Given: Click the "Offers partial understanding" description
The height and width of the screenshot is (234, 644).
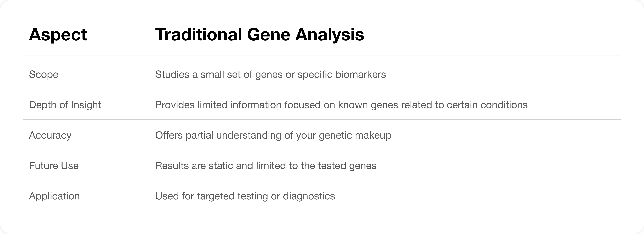Looking at the screenshot, I should (x=273, y=135).
